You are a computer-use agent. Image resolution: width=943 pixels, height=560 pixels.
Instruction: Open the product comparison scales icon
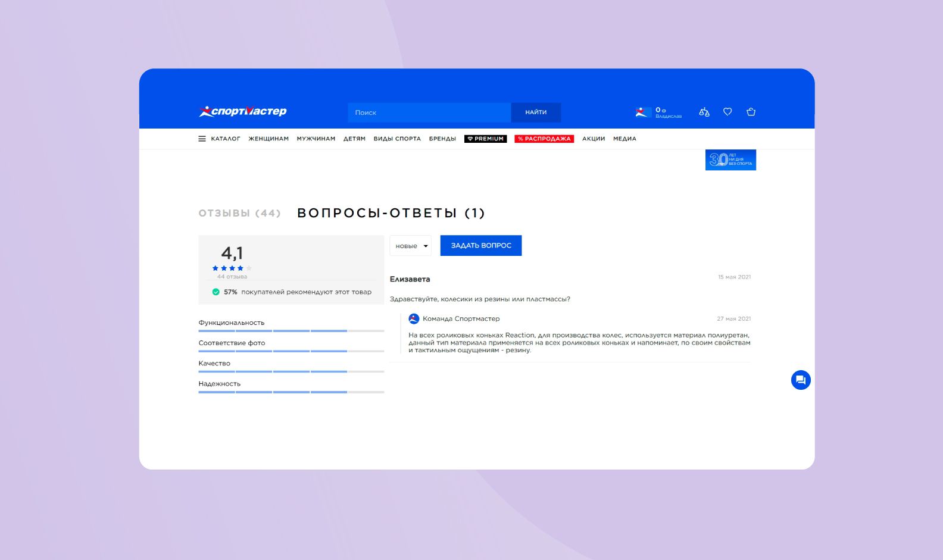[x=704, y=112]
